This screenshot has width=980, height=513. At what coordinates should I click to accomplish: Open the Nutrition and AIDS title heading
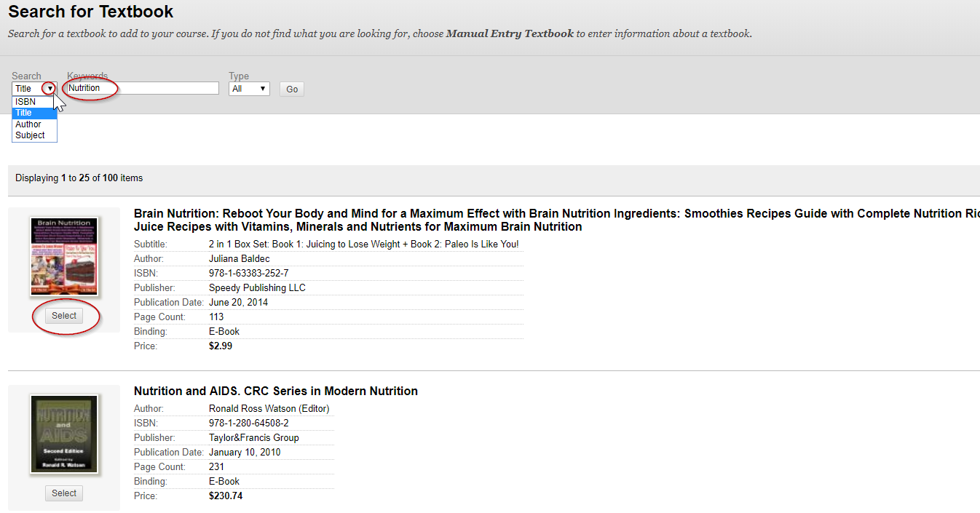[x=276, y=391]
